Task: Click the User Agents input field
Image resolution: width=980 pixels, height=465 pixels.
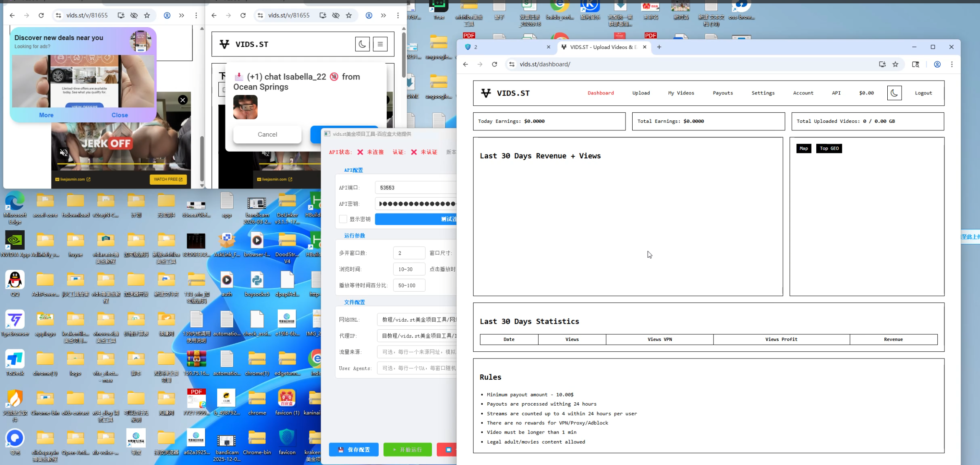Action: (x=417, y=368)
